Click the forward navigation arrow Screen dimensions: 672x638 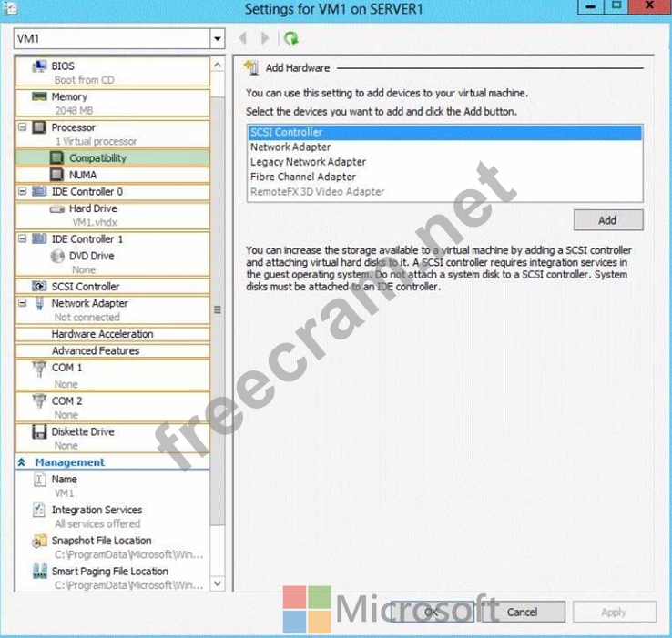tap(265, 38)
